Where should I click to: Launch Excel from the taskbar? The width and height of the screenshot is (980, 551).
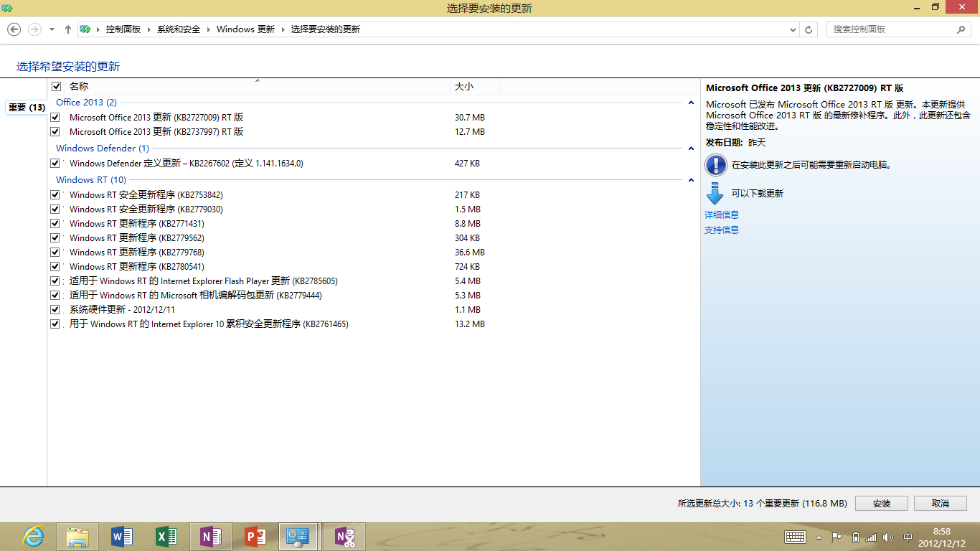(167, 537)
